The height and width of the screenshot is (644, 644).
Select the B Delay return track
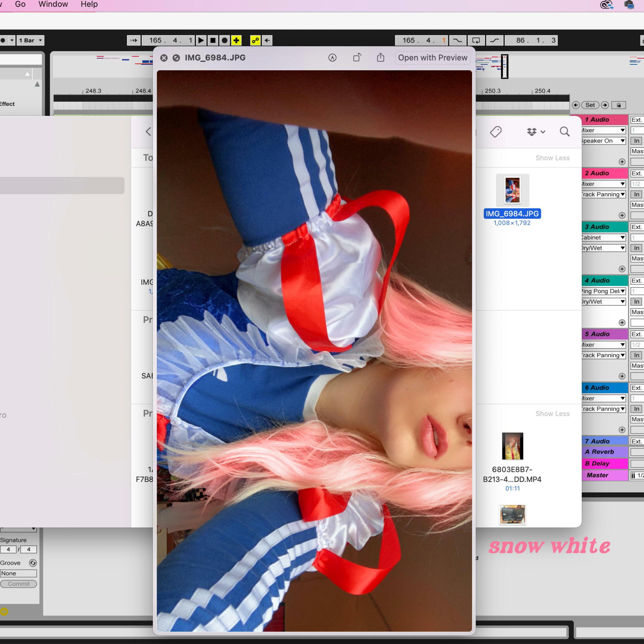pos(605,463)
